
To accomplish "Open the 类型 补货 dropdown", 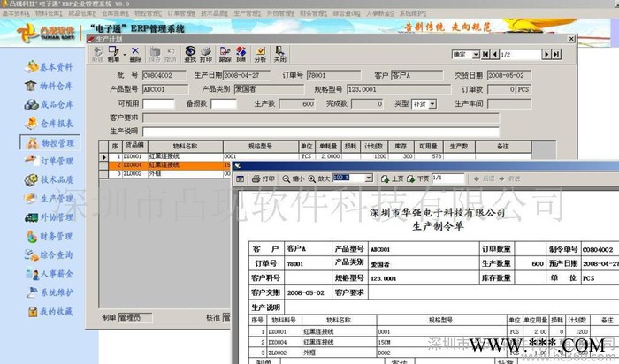I will click(432, 104).
